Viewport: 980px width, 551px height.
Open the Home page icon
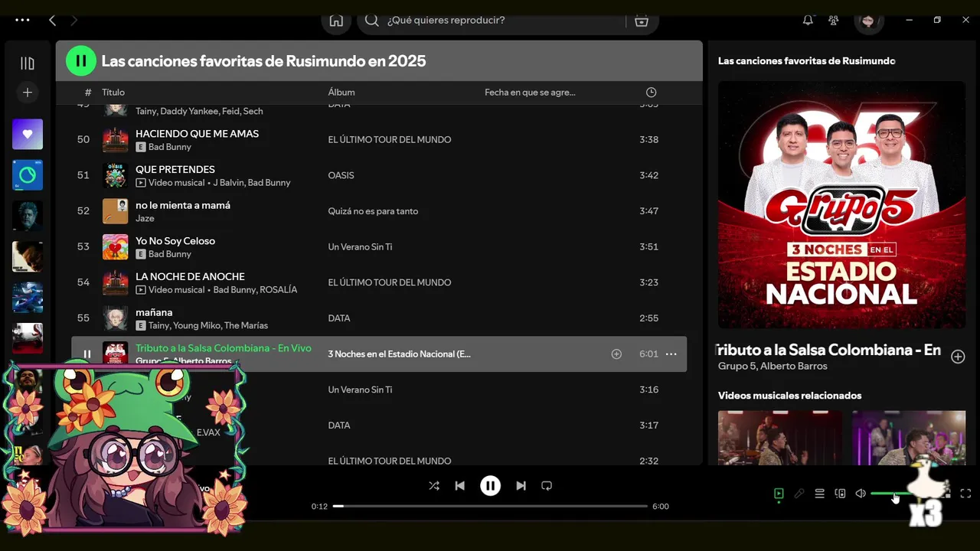pos(336,21)
